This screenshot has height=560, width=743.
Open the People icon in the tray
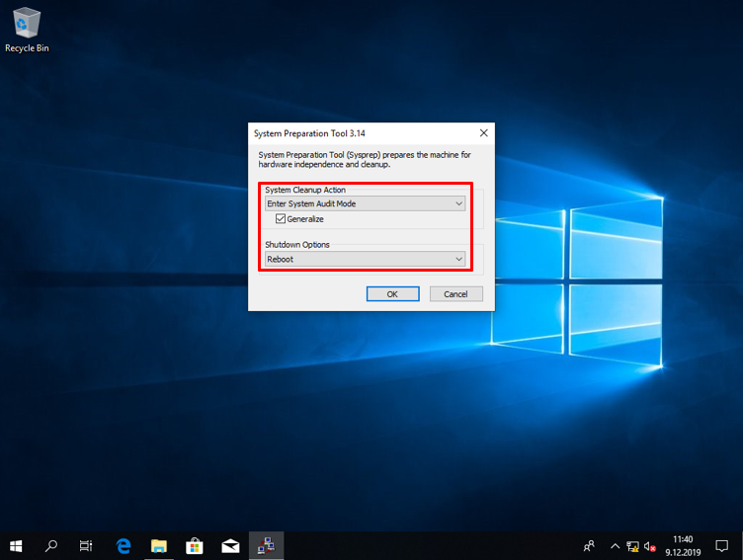[589, 546]
